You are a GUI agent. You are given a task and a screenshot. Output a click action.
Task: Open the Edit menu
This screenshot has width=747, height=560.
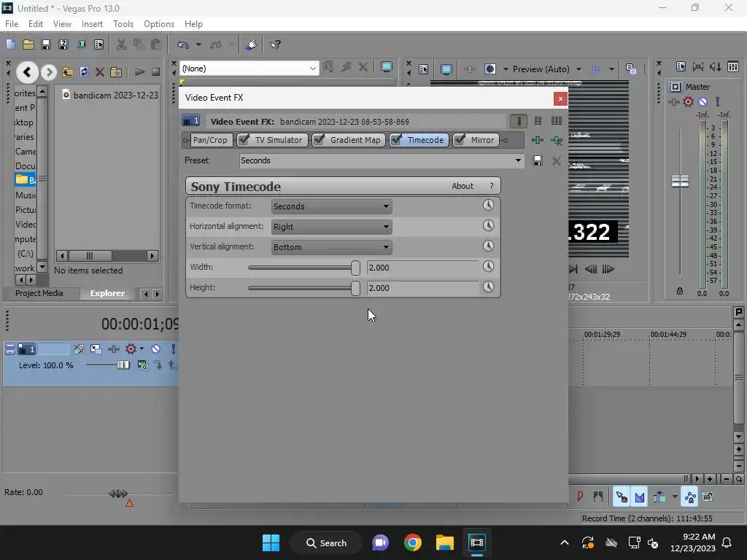[36, 24]
